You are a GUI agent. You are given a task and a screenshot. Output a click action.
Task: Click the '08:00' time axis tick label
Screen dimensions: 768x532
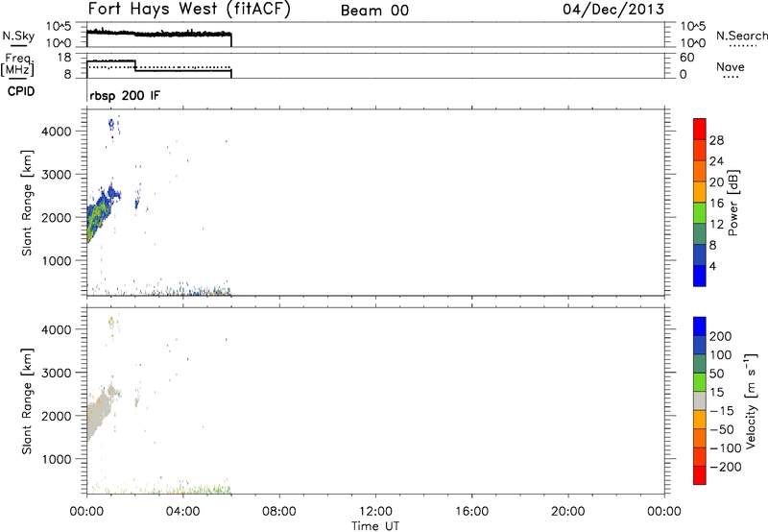click(x=279, y=512)
